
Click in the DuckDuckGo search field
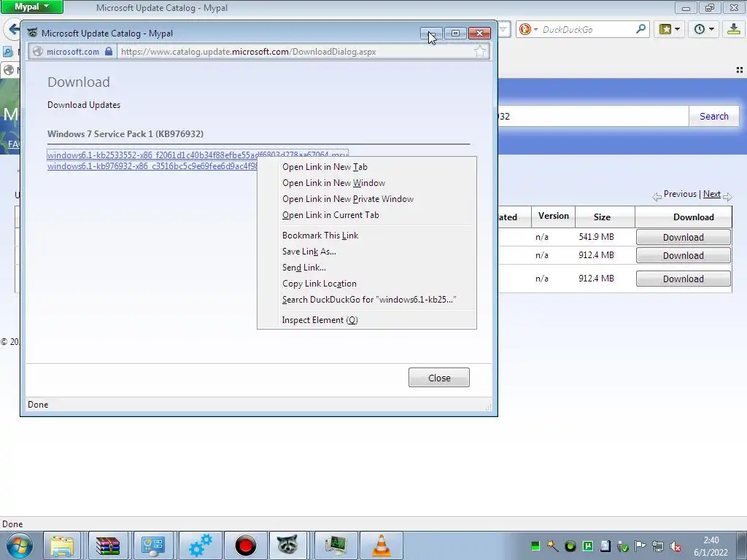587,29
